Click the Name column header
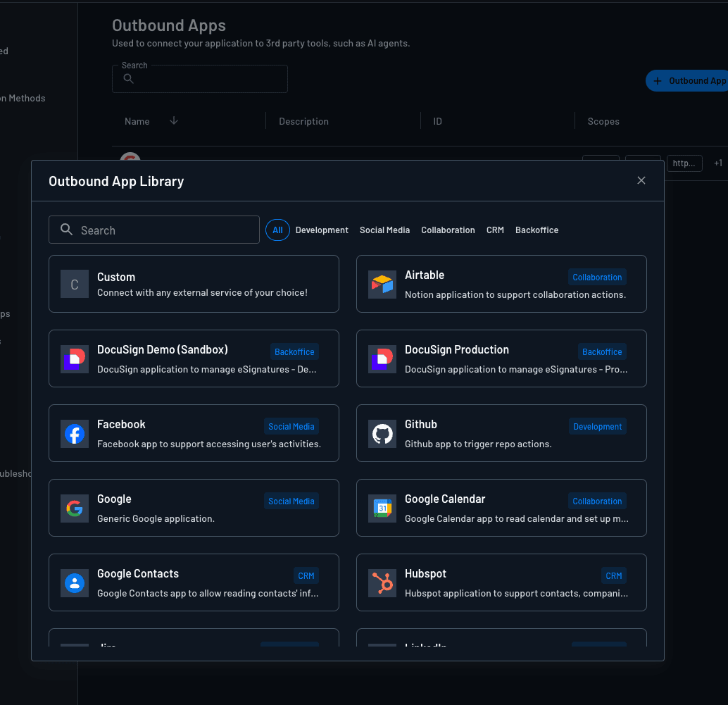The height and width of the screenshot is (705, 728). [137, 121]
